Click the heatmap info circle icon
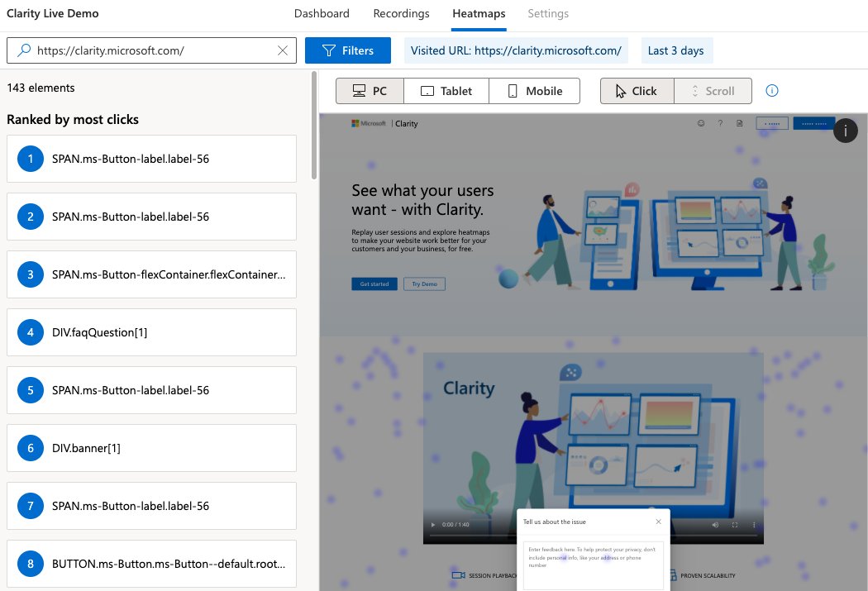The width and height of the screenshot is (868, 591). (x=771, y=91)
